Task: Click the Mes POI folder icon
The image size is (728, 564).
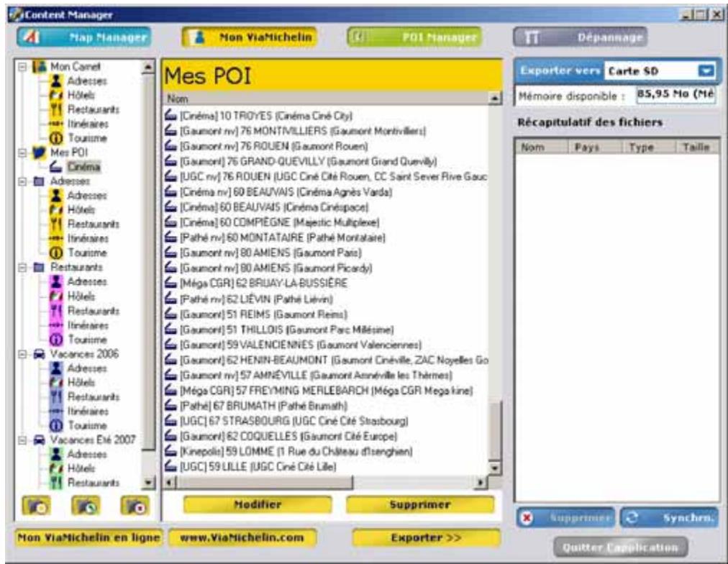Action: (40, 153)
